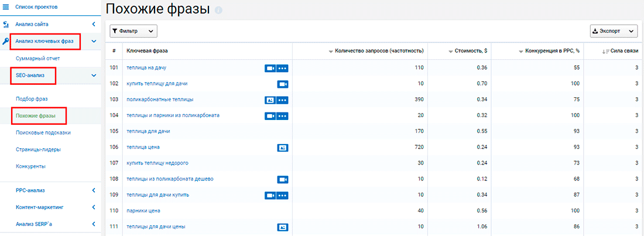Open Поисковые подсказки in the sidebar
Viewport: 644px width, 236px height.
pos(43,133)
